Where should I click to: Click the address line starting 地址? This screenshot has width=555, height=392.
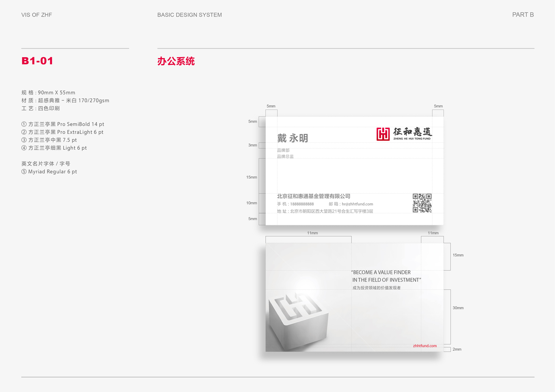[325, 211]
